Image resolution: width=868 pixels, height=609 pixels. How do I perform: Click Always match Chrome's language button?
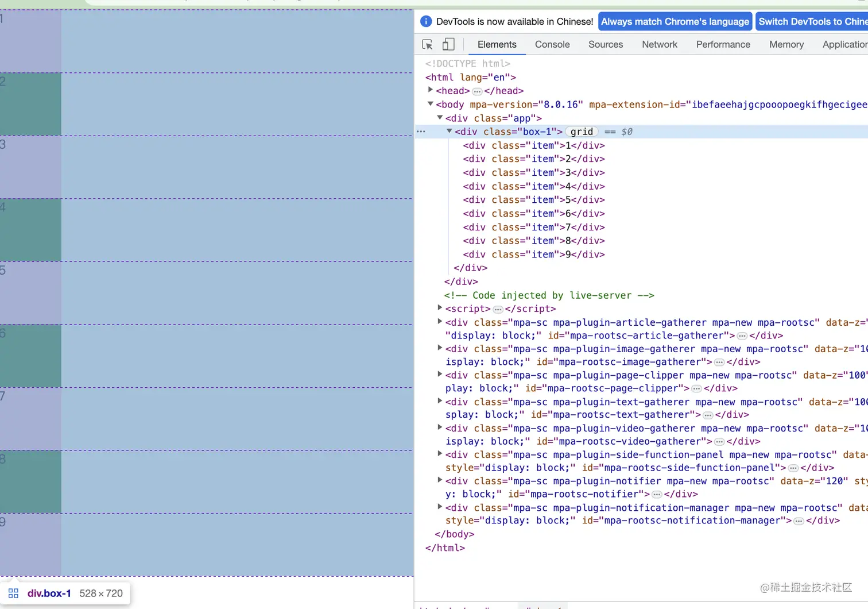point(675,22)
